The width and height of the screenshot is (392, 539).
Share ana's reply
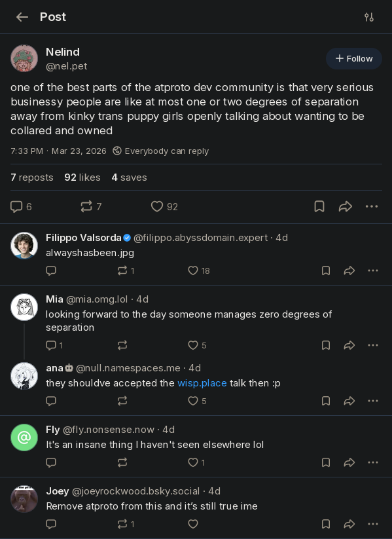coord(349,401)
